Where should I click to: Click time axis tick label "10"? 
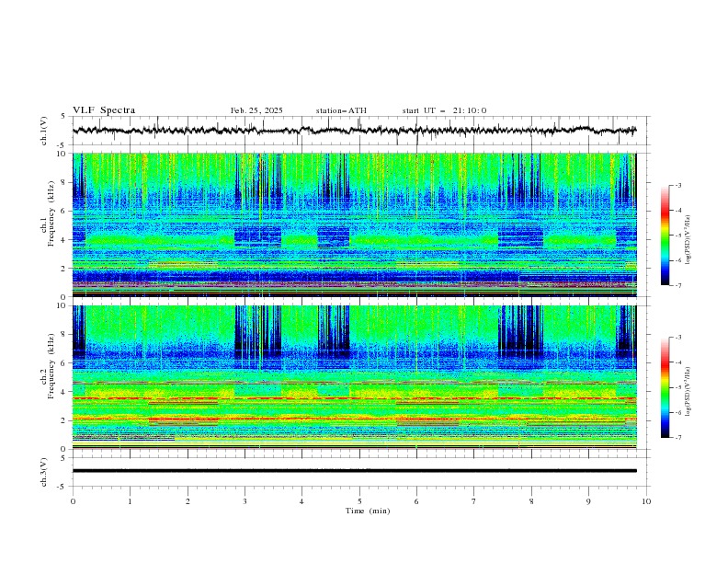tap(646, 501)
